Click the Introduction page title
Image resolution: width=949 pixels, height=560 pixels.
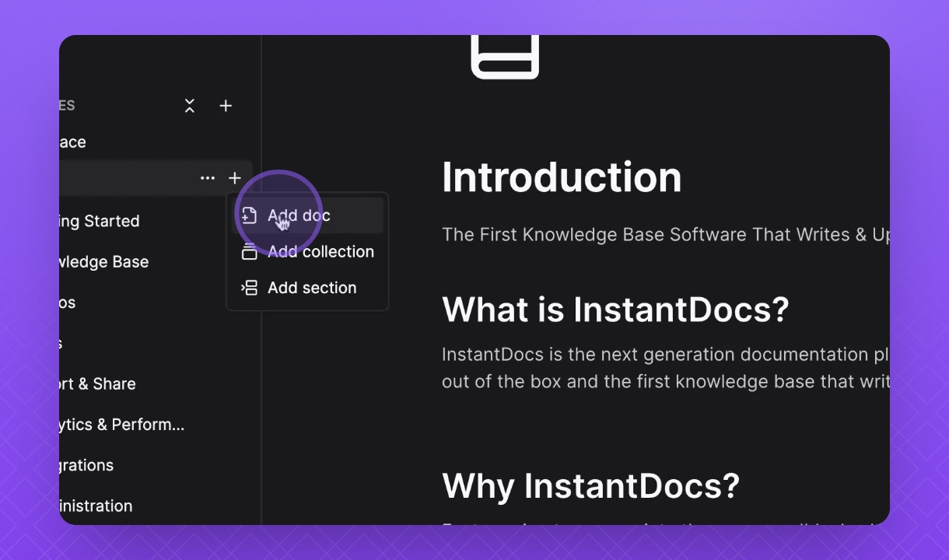point(562,177)
